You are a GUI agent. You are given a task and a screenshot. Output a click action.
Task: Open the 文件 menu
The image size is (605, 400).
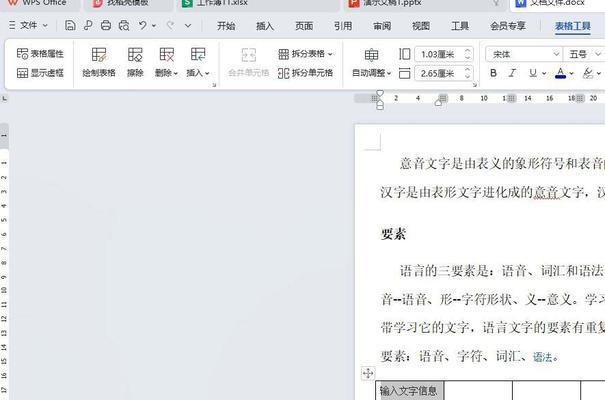(x=28, y=25)
